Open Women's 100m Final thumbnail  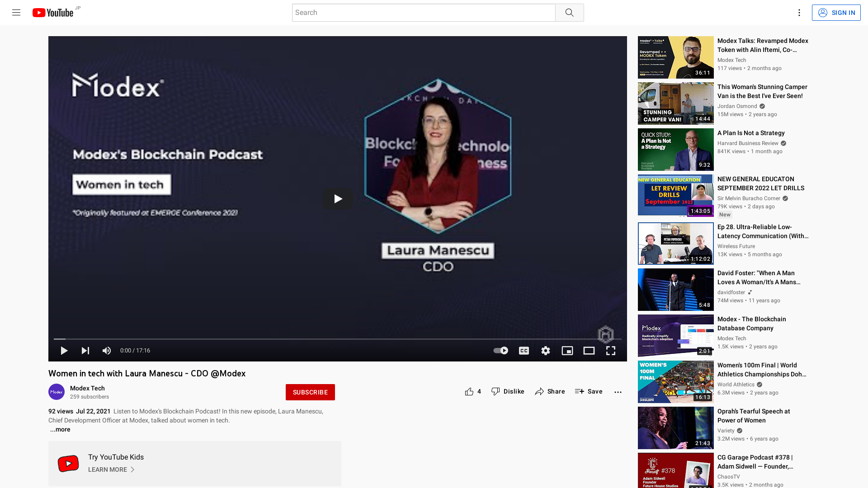tap(675, 382)
